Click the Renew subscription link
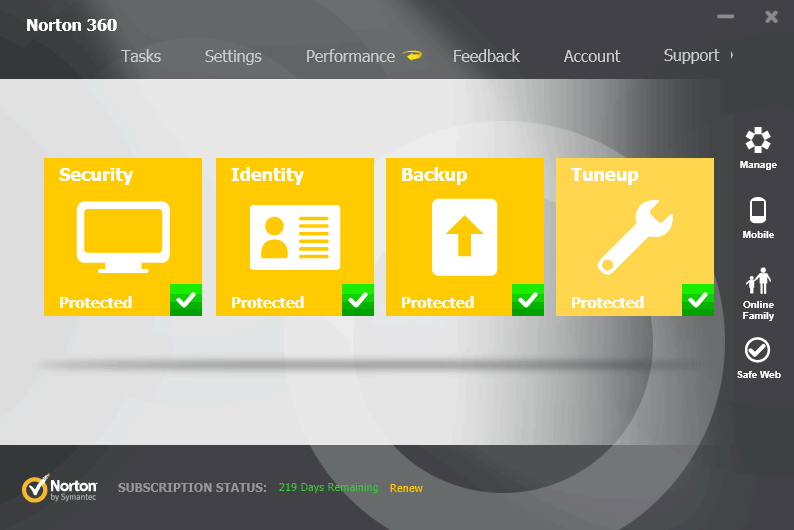794x530 pixels. tap(406, 488)
